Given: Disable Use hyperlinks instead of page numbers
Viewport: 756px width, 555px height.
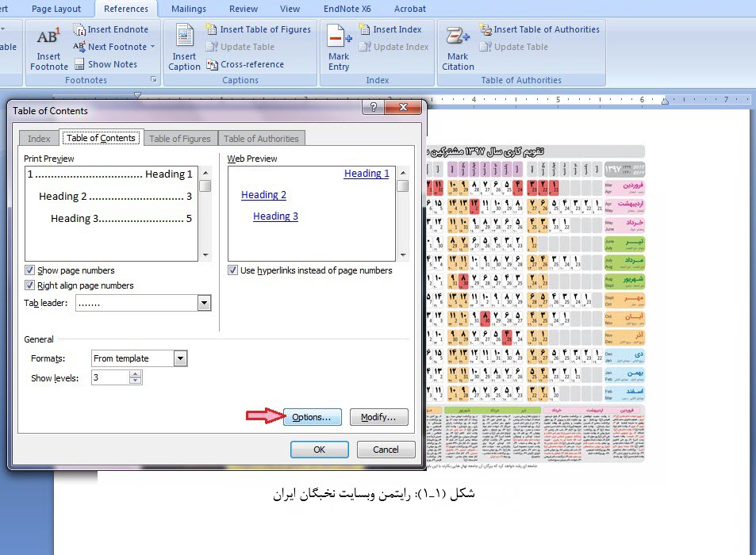Looking at the screenshot, I should (233, 270).
